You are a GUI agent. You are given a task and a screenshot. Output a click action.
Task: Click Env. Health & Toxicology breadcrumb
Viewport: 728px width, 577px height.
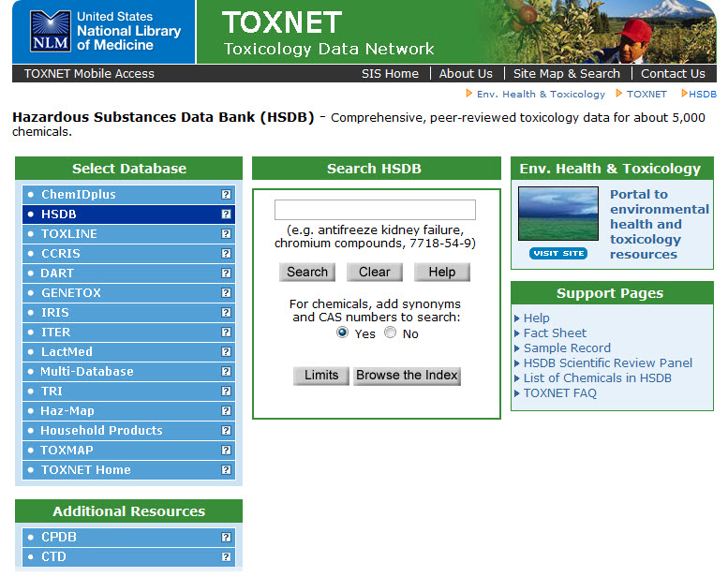coord(541,95)
